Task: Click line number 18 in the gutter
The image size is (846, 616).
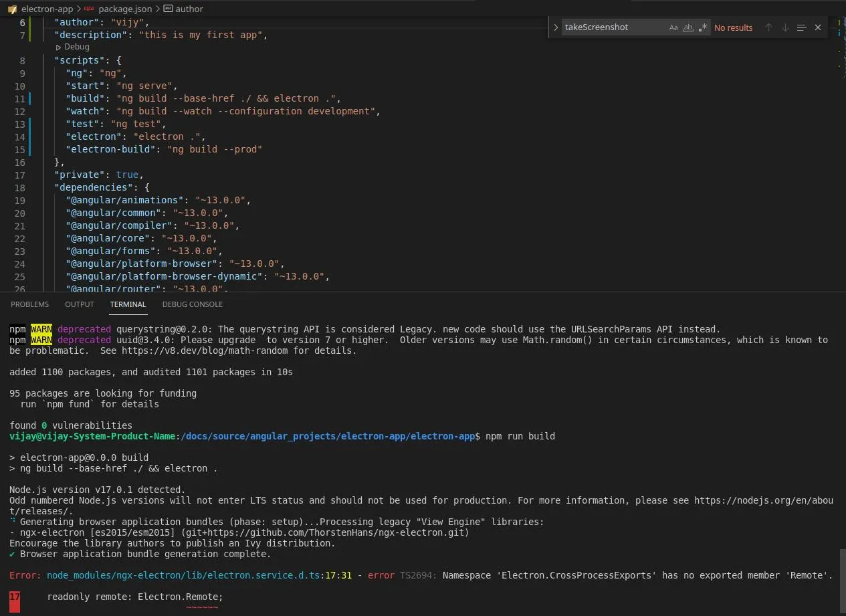Action: [x=19, y=187]
